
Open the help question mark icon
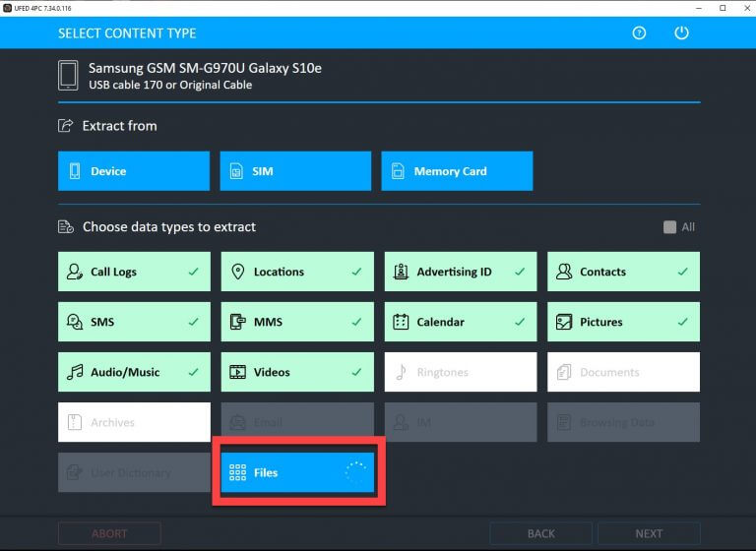[x=639, y=32]
